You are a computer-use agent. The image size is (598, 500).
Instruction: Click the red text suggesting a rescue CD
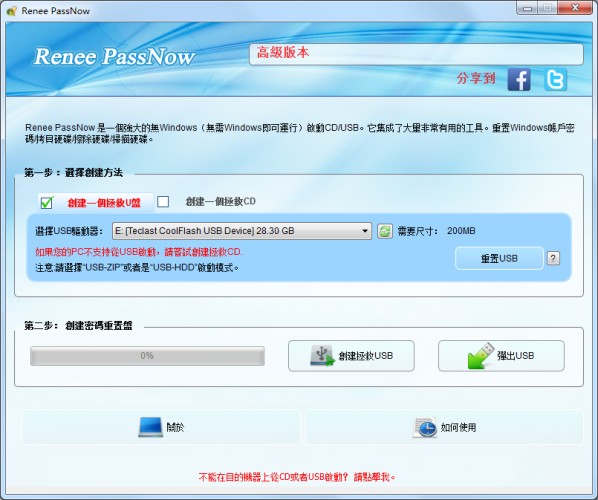[139, 252]
